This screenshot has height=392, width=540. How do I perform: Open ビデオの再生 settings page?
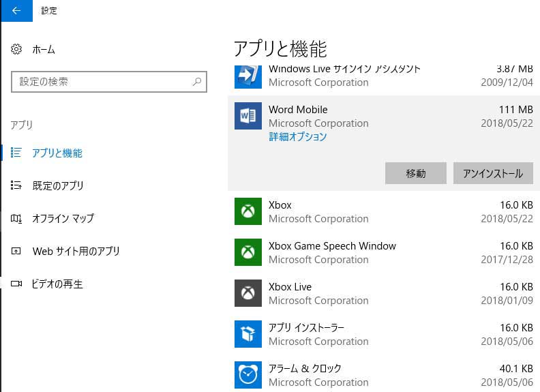[x=57, y=284]
